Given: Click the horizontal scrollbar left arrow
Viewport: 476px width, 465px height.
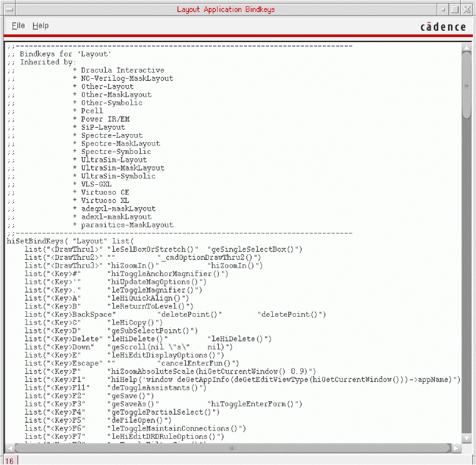Looking at the screenshot, I should (10, 448).
